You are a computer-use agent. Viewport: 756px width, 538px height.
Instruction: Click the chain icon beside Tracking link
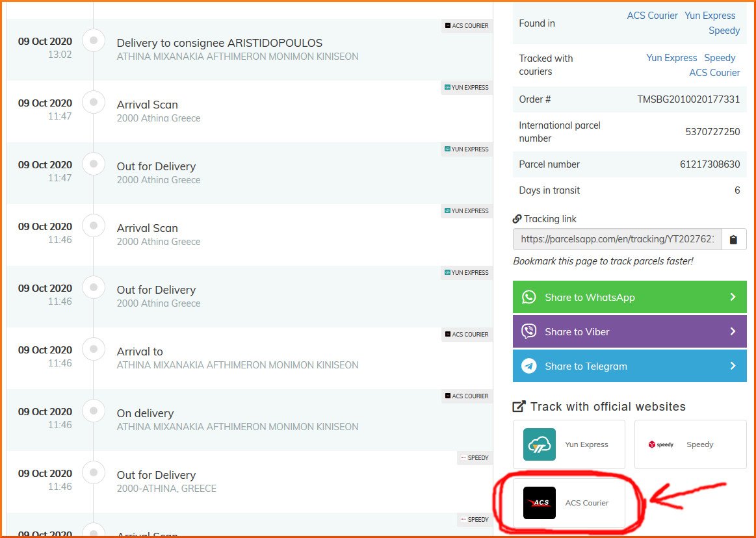pyautogui.click(x=517, y=219)
